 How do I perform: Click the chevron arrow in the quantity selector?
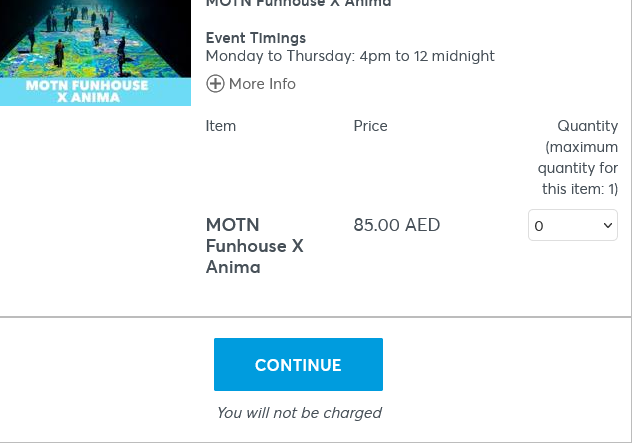coord(607,225)
